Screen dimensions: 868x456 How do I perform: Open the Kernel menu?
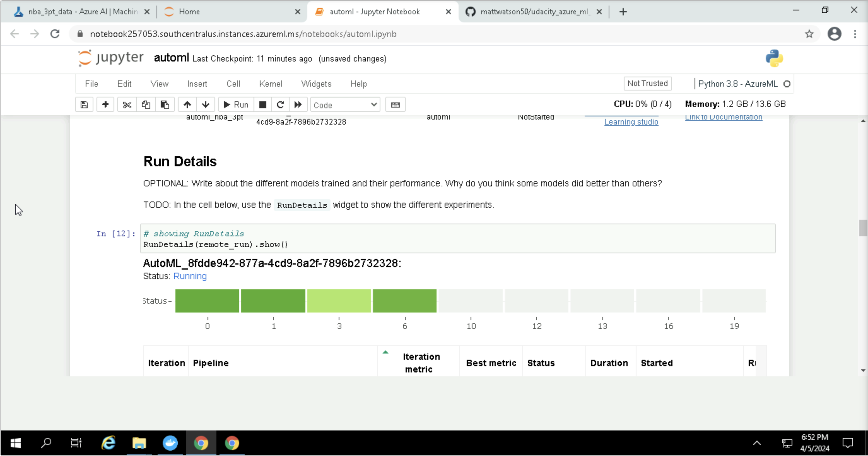(270, 84)
